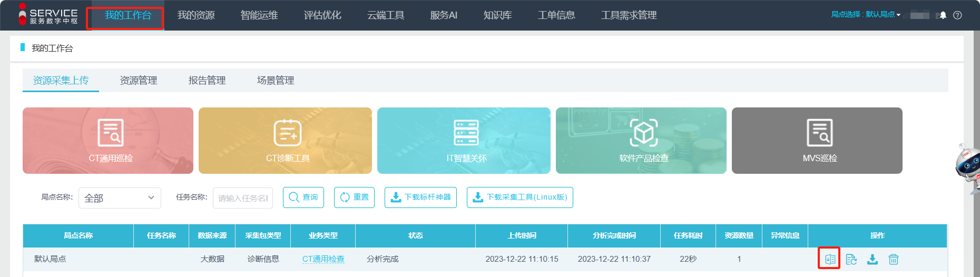Image resolution: width=980 pixels, height=277 pixels.
Task: Click the 大数据 cell in the table
Action: click(x=212, y=259)
